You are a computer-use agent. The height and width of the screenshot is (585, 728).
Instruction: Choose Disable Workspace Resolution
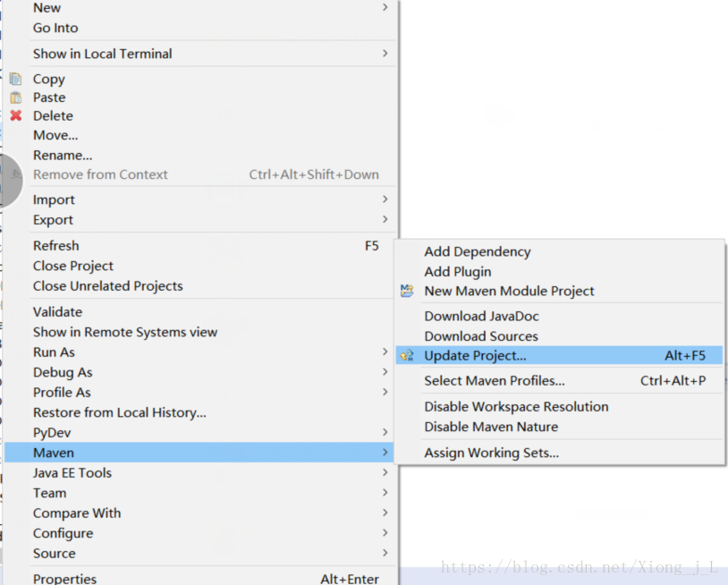560,407
